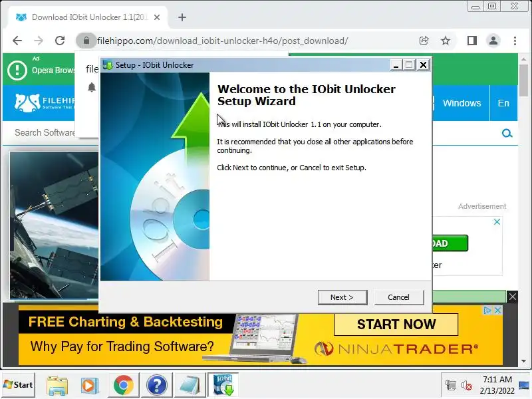Image resolution: width=532 pixels, height=399 pixels.
Task: Close the bottom banner with black X
Action: point(512,297)
